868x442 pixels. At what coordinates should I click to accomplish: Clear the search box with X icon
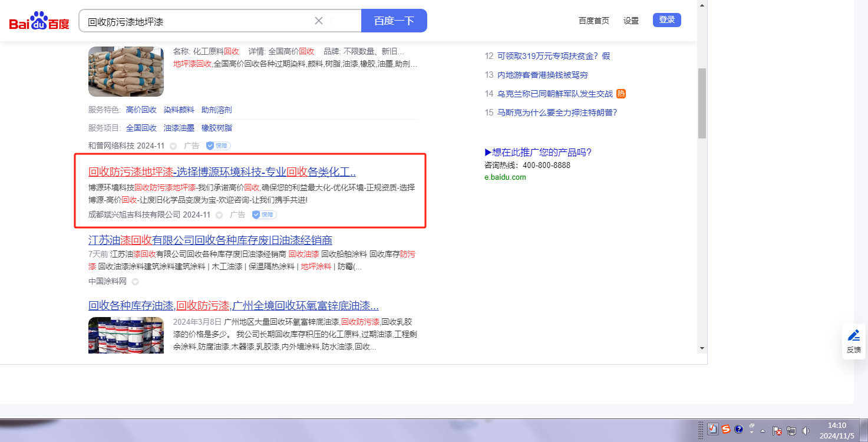click(x=319, y=21)
